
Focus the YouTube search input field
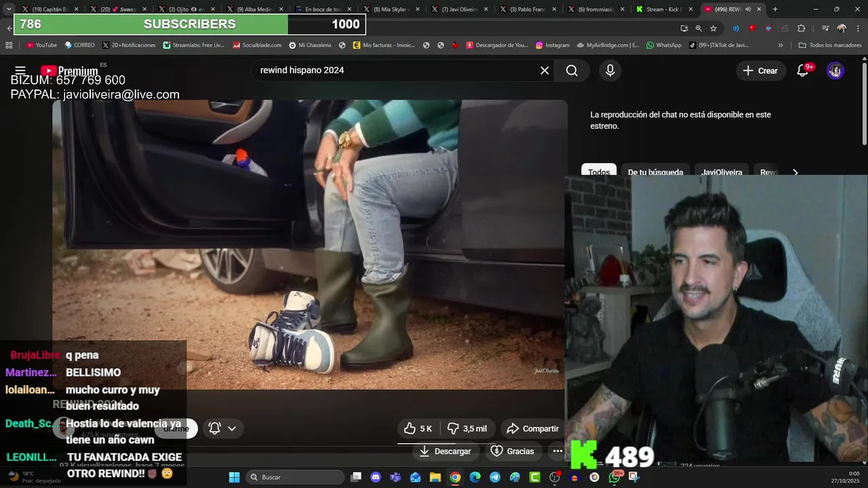(x=393, y=70)
